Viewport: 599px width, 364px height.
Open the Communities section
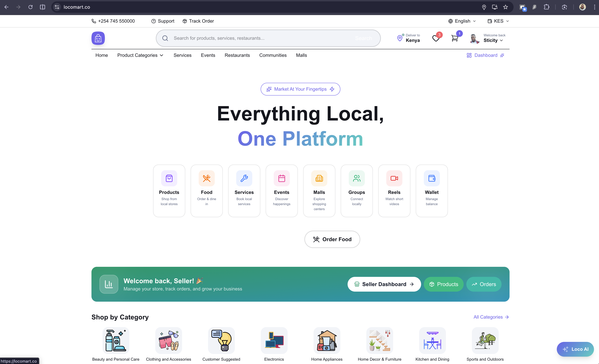pyautogui.click(x=273, y=55)
